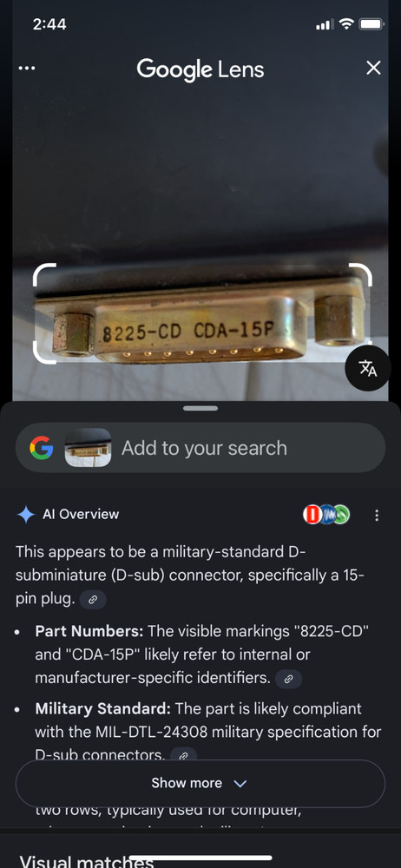Tap the Google G logo in search bar
401x868 pixels.
tap(42, 447)
